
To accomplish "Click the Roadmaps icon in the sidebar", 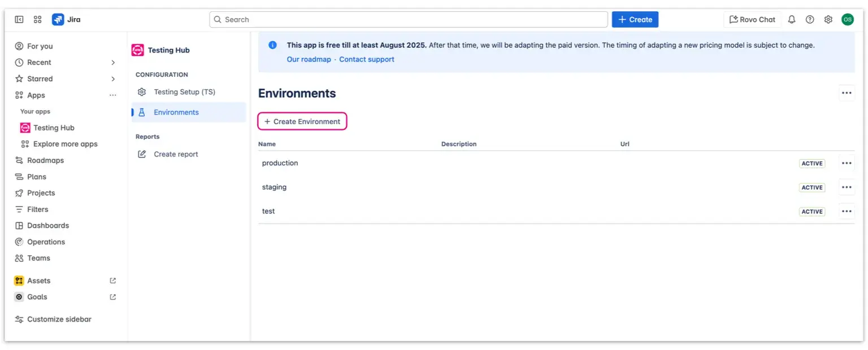I will click(x=19, y=160).
